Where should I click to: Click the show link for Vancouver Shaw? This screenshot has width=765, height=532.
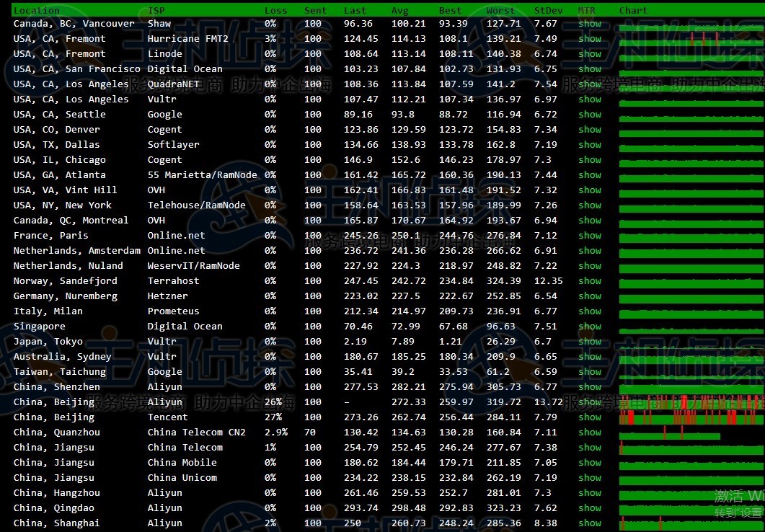(589, 24)
